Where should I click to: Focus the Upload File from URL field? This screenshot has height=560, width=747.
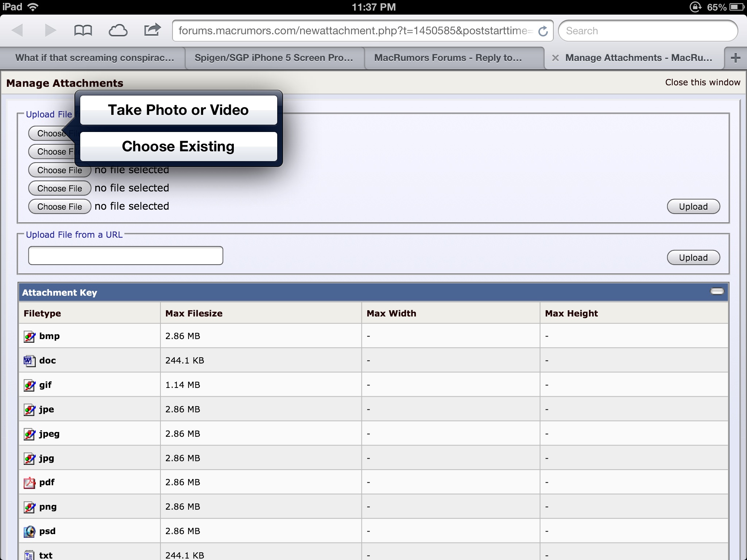[x=125, y=256]
